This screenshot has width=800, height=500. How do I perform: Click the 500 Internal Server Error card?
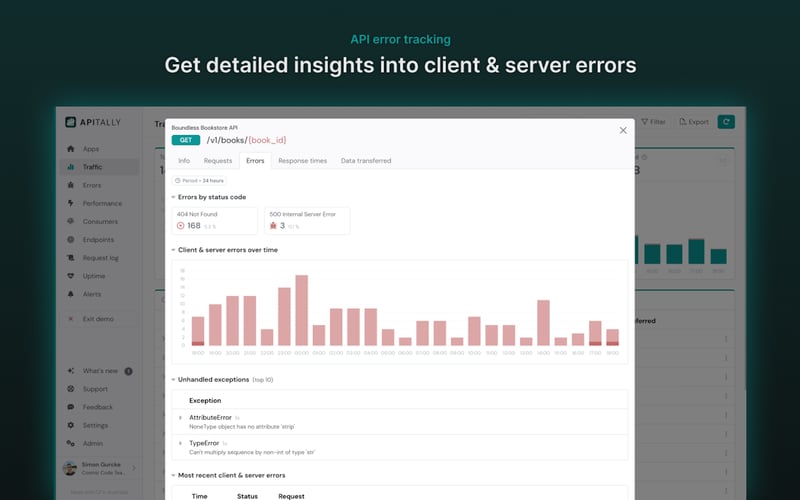(x=307, y=220)
